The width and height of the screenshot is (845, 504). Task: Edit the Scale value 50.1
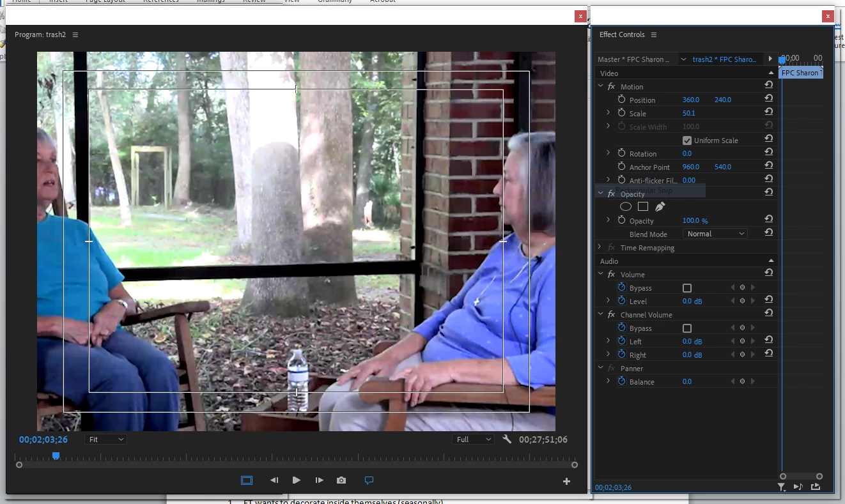click(688, 113)
